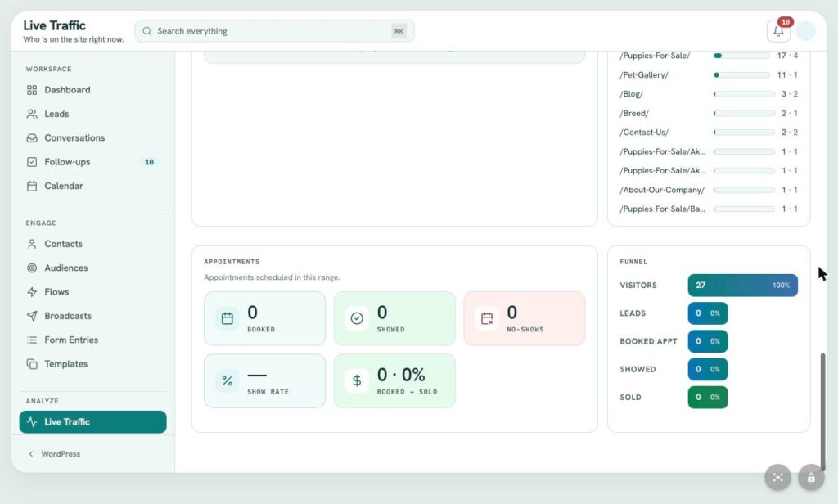Click the Showed funnel bar
The width and height of the screenshot is (838, 504).
708,369
